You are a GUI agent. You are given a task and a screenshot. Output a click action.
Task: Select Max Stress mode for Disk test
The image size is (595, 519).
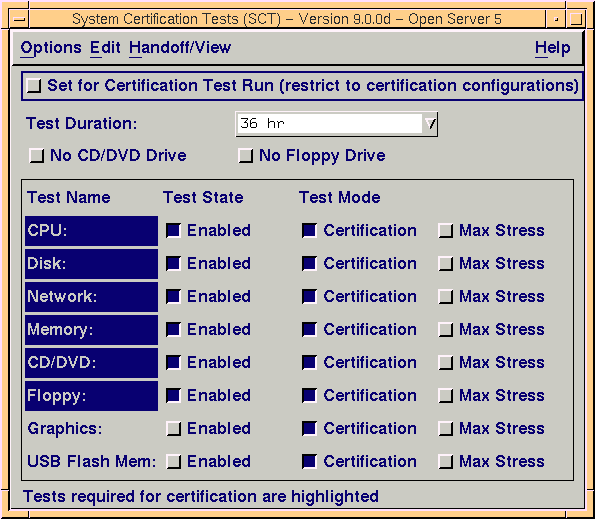445,264
